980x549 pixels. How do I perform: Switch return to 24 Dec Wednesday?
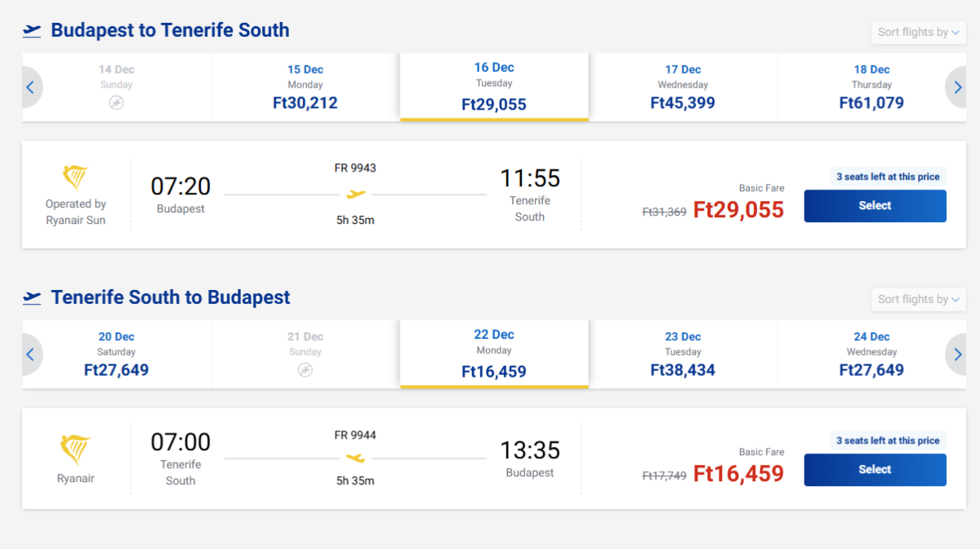tap(871, 355)
